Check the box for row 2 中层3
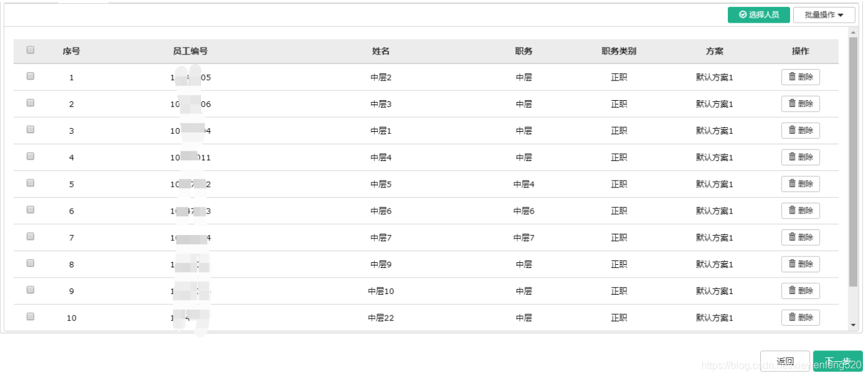 click(30, 103)
